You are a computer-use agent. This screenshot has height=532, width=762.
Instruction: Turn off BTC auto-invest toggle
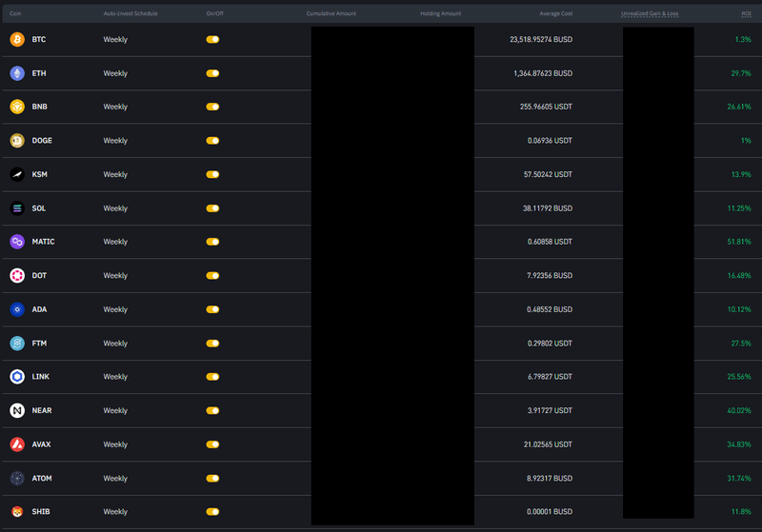pyautogui.click(x=212, y=39)
